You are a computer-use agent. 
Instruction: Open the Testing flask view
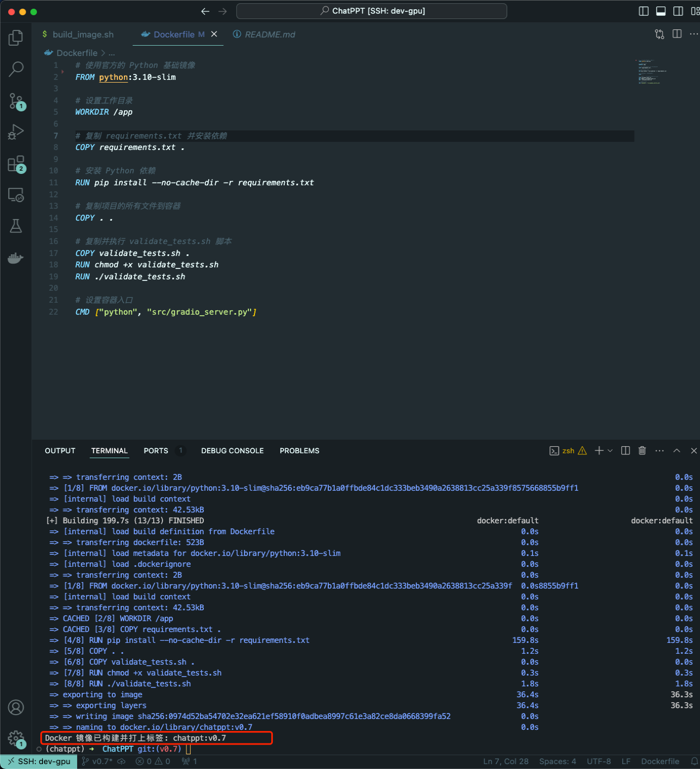coord(16,226)
